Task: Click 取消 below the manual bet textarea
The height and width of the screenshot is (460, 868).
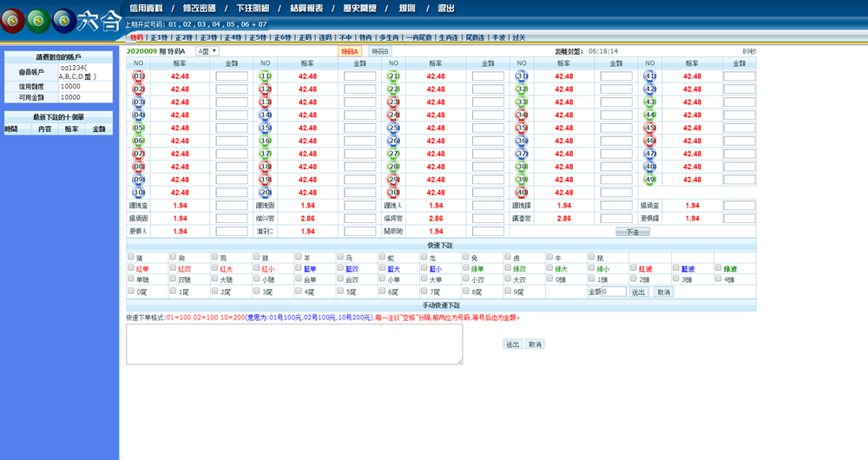Action: 535,345
